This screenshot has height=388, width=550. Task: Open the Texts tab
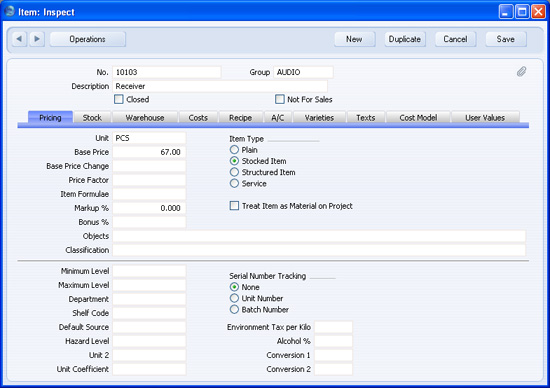click(x=366, y=118)
